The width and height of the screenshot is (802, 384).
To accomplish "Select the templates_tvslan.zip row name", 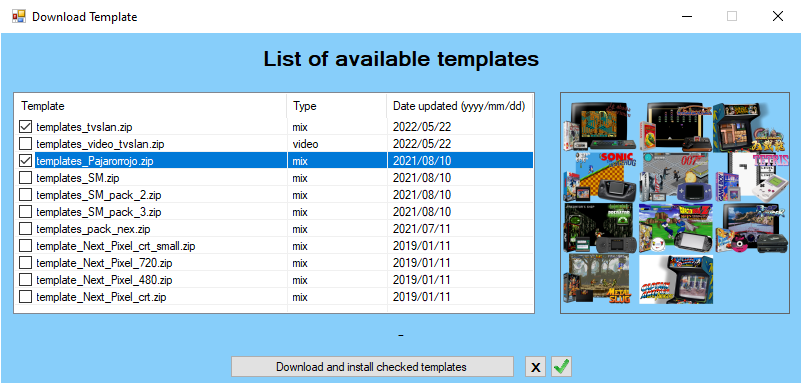I will point(84,127).
